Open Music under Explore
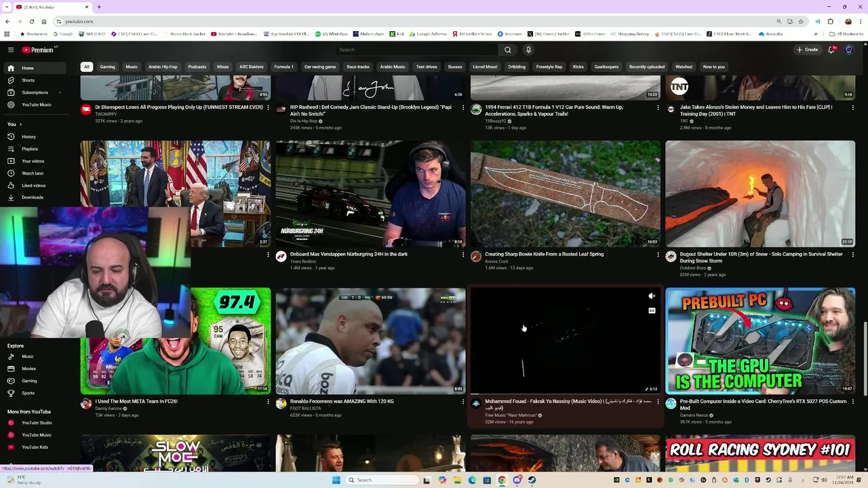The height and width of the screenshot is (488, 868). click(34, 357)
